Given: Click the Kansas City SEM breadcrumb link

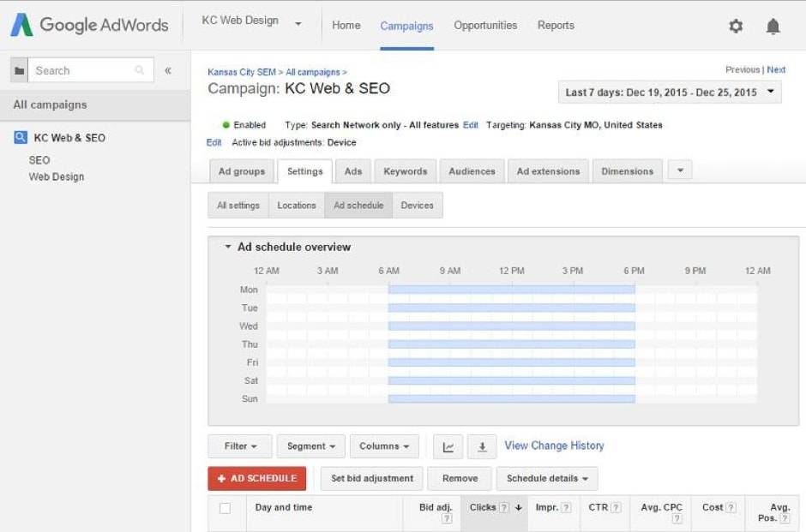Looking at the screenshot, I should click(x=242, y=73).
